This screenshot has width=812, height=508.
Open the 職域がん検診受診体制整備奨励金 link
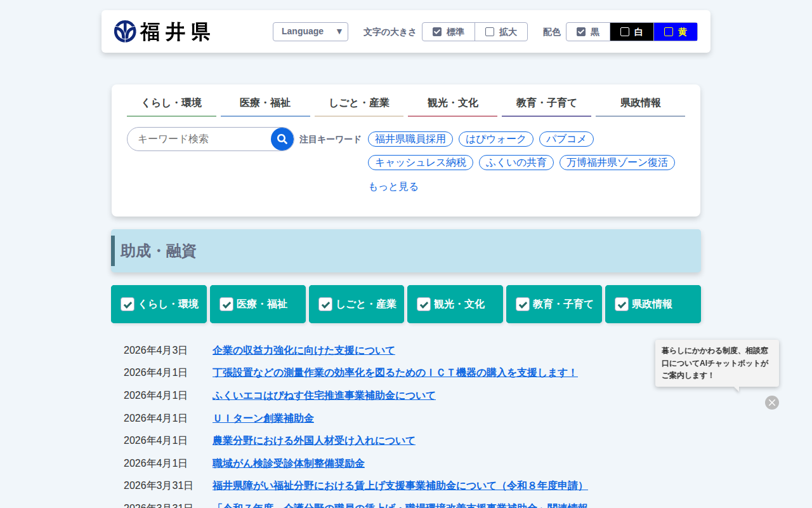click(x=289, y=463)
